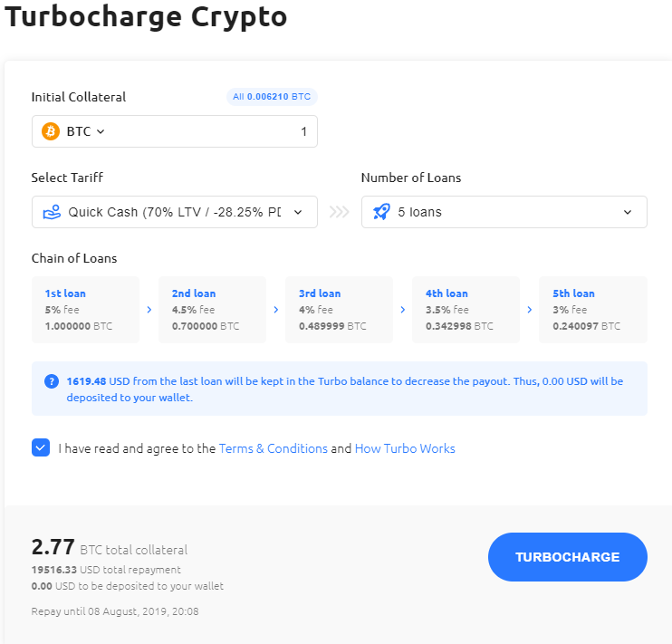Click arrow between 2nd and 3rd loan
This screenshot has width=672, height=644.
click(276, 310)
